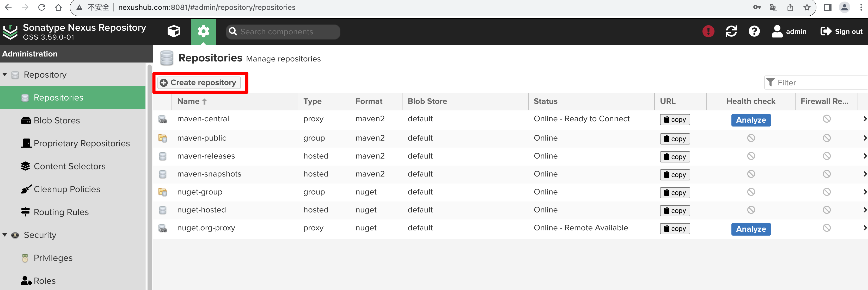Screen dimensions: 868x290
Task: Open the Browse cube icon in header
Action: pyautogui.click(x=174, y=31)
